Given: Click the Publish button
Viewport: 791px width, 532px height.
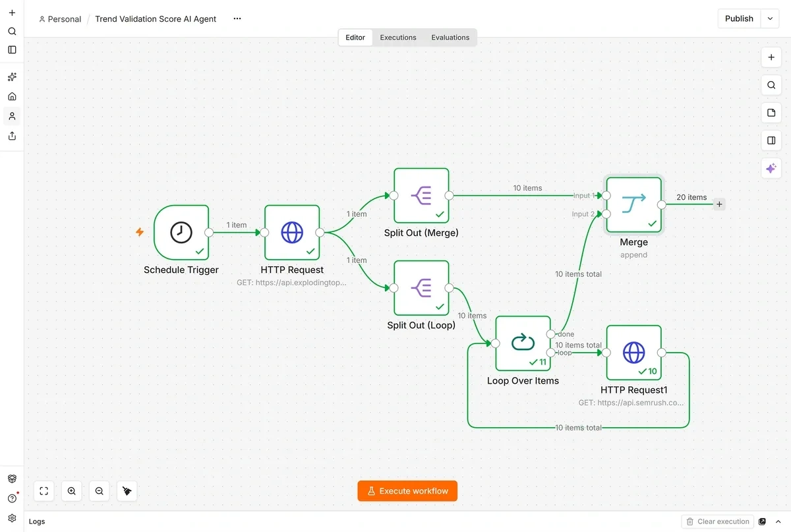Looking at the screenshot, I should click(x=739, y=18).
